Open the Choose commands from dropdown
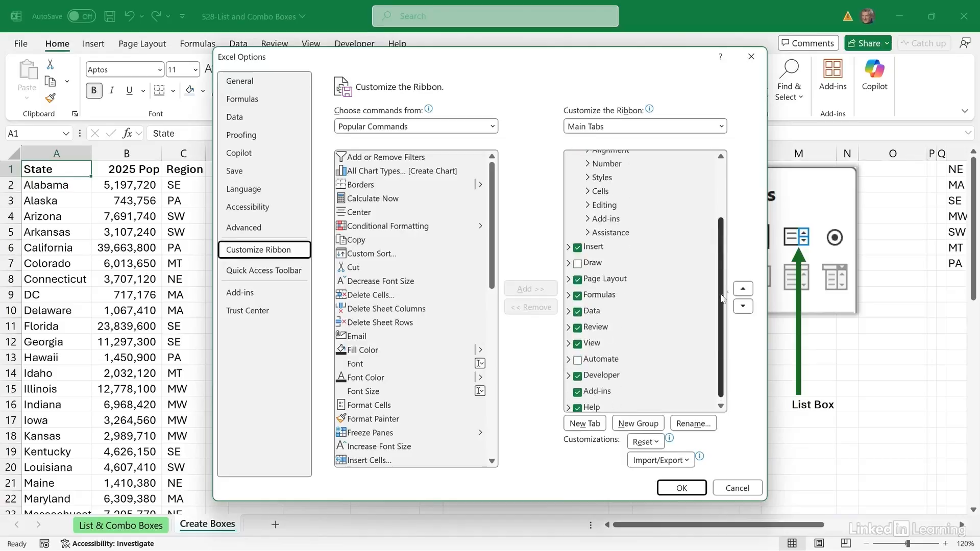This screenshot has height=551, width=980. (x=416, y=127)
